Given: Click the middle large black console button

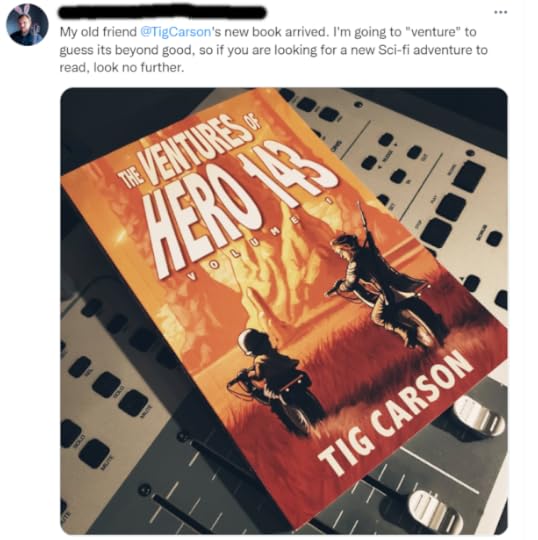Looking at the screenshot, I should pos(451,207).
